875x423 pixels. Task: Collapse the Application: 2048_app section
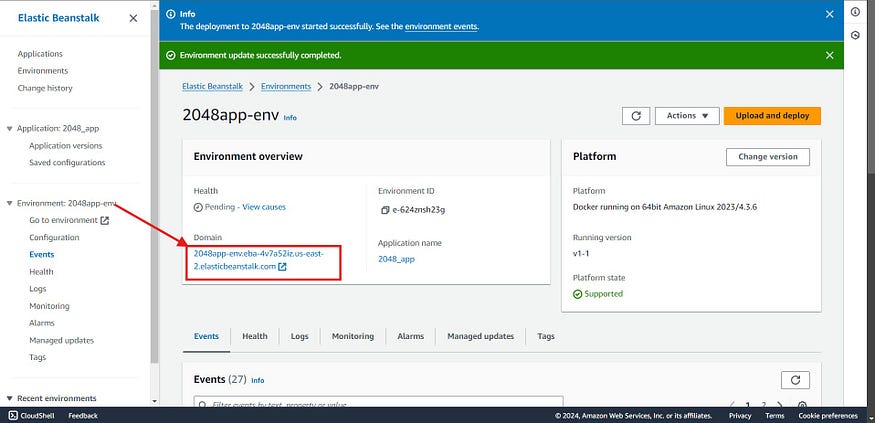pyautogui.click(x=9, y=129)
